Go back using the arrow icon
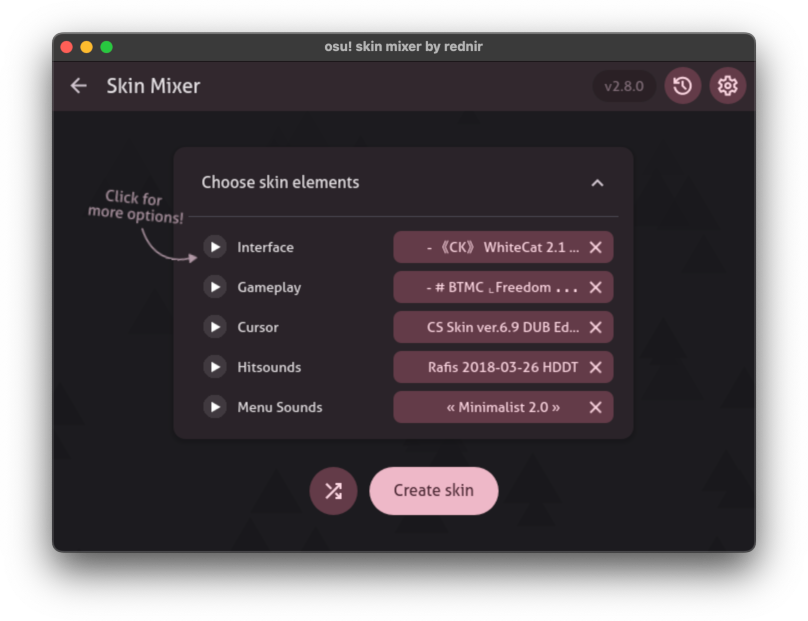This screenshot has height=621, width=808. 78,86
